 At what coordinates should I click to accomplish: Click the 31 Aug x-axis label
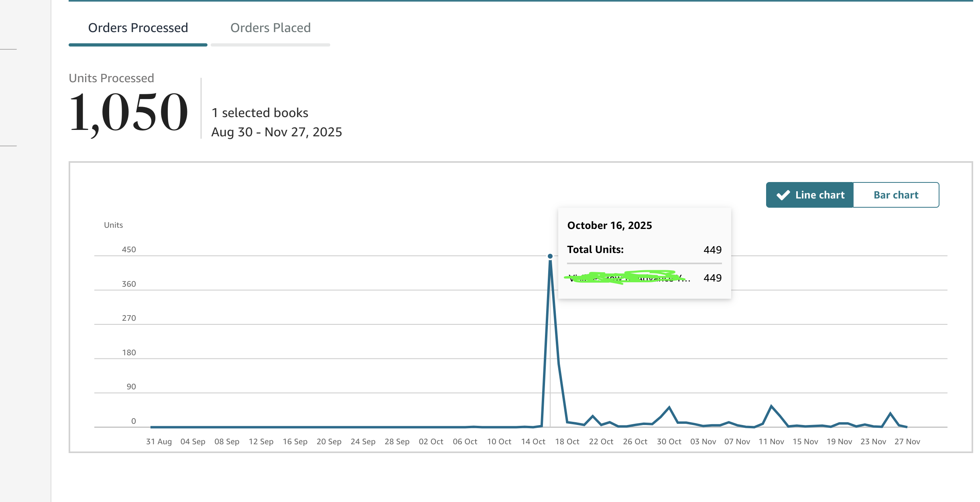[x=159, y=441]
